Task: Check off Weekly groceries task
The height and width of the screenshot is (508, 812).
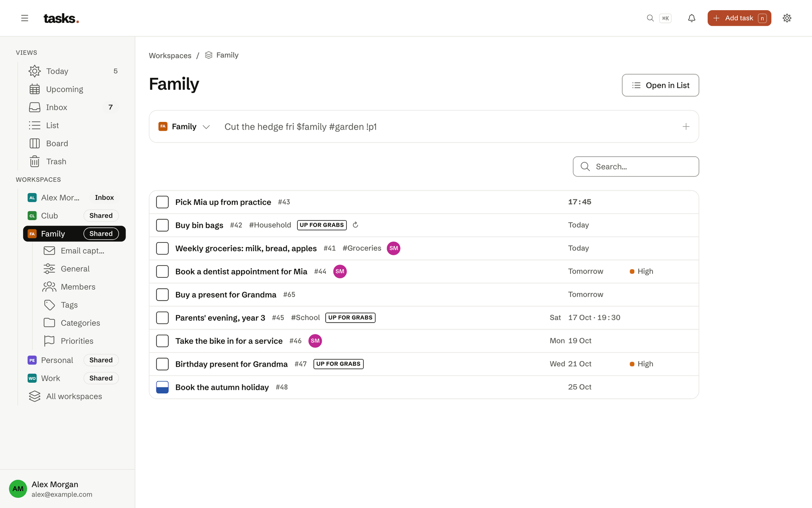Action: coord(162,248)
